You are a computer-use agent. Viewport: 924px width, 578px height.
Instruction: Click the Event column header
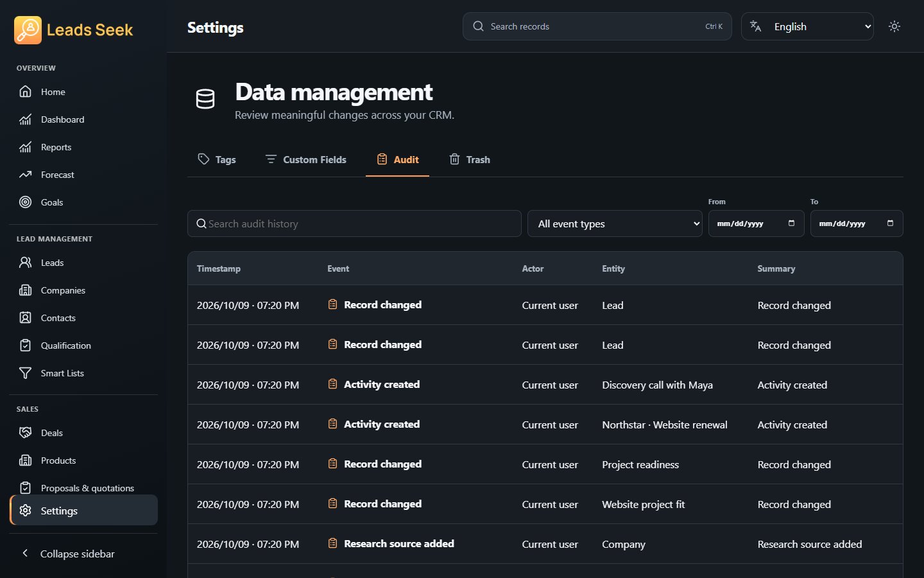[x=338, y=268]
